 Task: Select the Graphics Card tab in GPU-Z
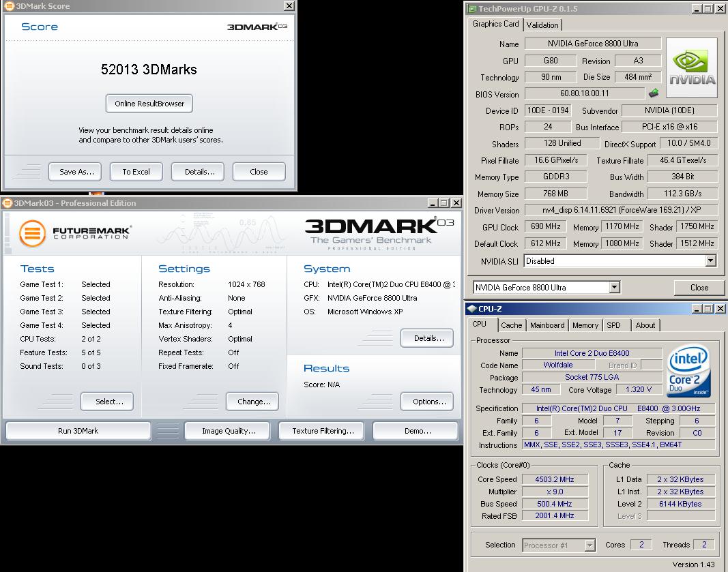[495, 24]
